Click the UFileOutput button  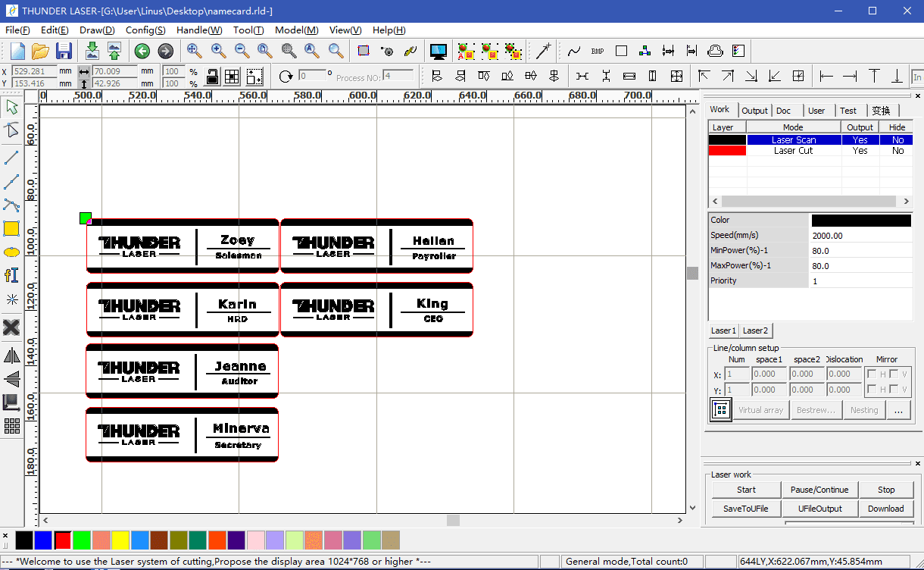pos(819,509)
